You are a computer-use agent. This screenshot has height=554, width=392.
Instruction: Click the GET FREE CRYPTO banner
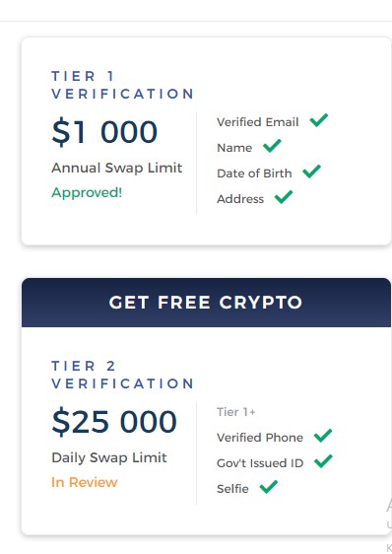tap(206, 303)
